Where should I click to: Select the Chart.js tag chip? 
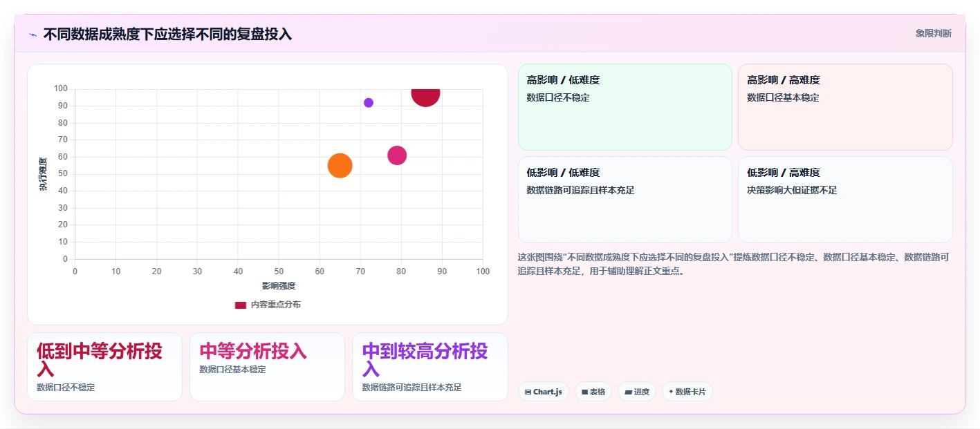tap(544, 392)
